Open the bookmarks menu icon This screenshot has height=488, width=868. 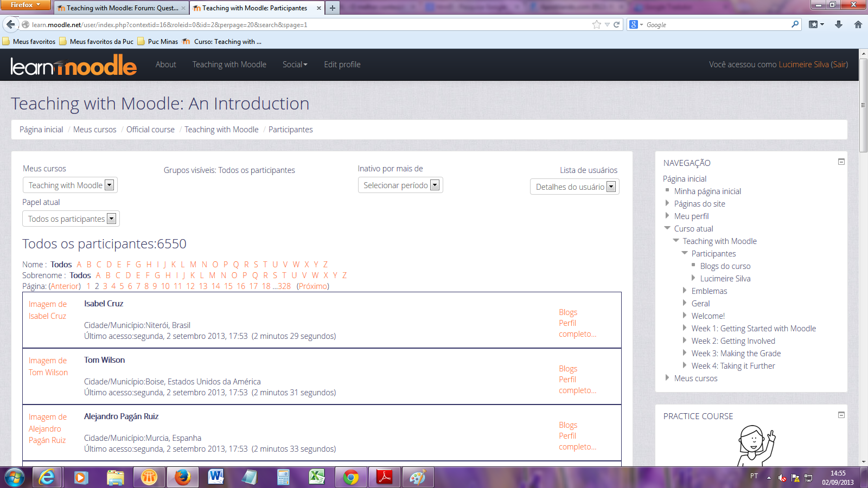point(816,24)
